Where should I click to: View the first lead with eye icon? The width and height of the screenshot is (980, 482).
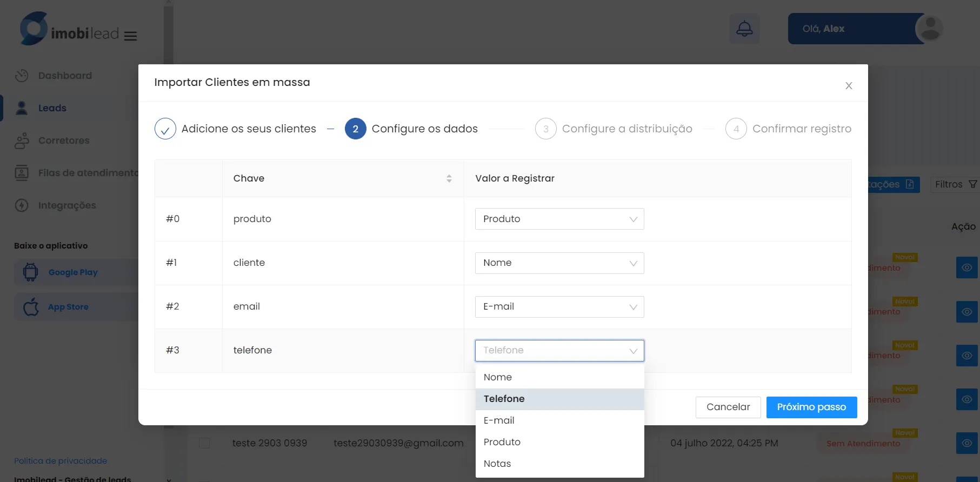(967, 267)
